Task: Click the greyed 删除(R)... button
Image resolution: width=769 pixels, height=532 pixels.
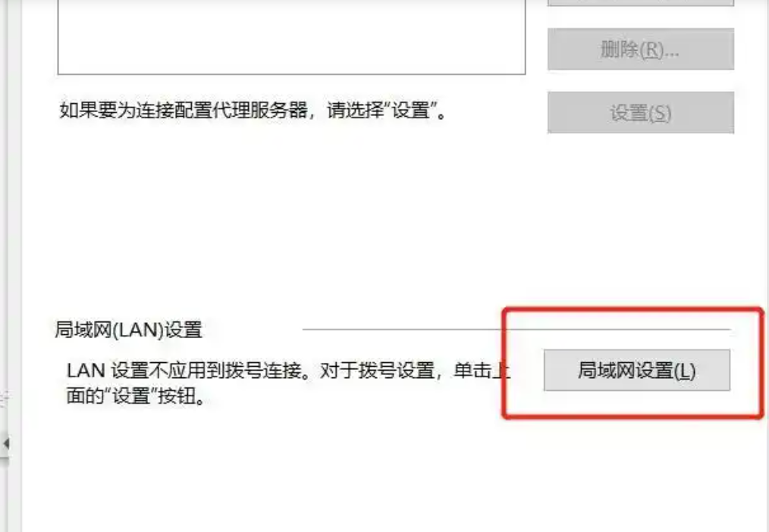Action: [x=641, y=49]
